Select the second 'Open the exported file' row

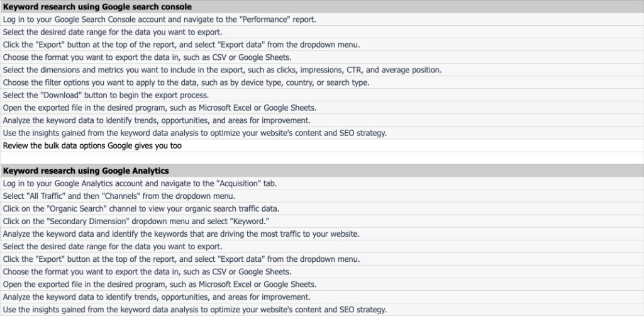(322, 285)
